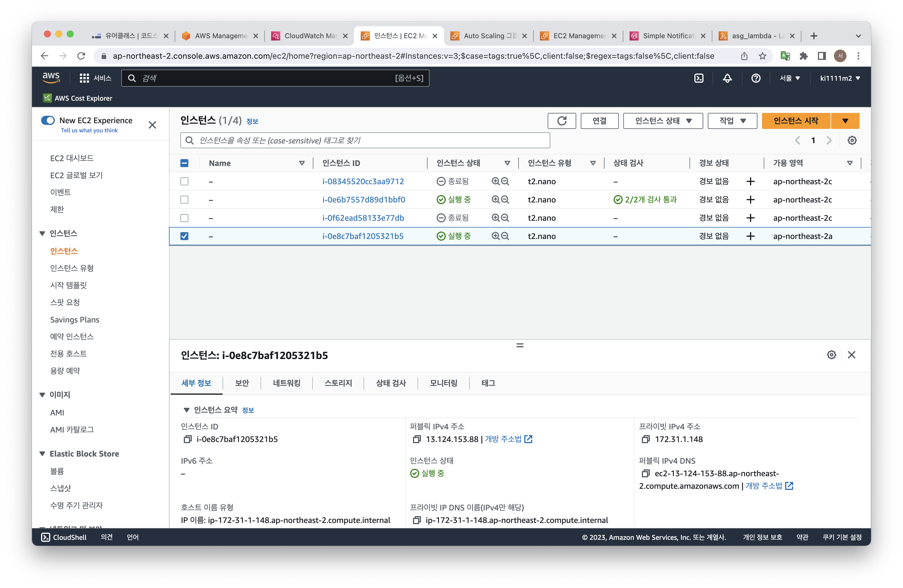Go to the previous instances page
The width and height of the screenshot is (903, 588).
pos(797,141)
